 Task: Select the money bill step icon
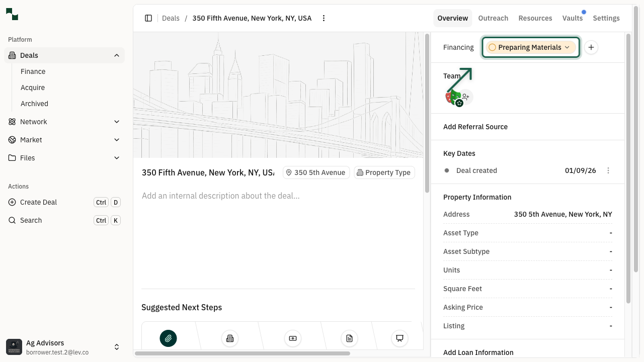point(292,338)
